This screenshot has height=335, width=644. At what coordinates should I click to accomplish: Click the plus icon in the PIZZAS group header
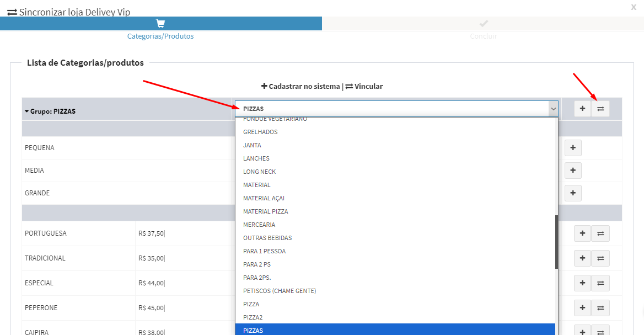coord(582,109)
